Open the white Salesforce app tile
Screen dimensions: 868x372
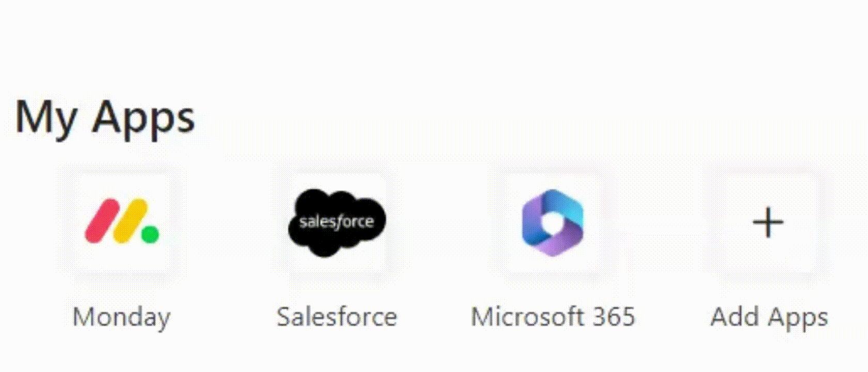[x=337, y=223]
